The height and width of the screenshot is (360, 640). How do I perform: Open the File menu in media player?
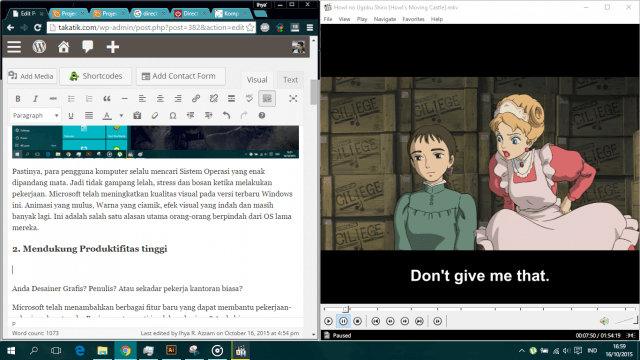[x=328, y=19]
